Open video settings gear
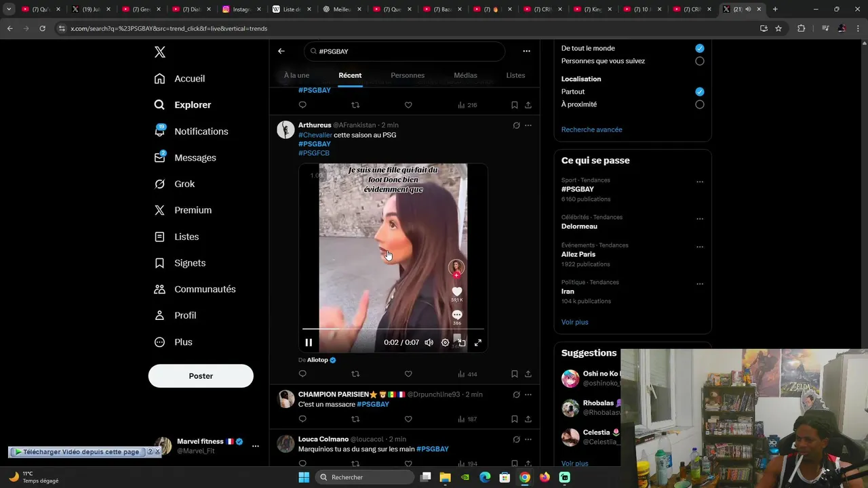The height and width of the screenshot is (488, 868). point(445,342)
